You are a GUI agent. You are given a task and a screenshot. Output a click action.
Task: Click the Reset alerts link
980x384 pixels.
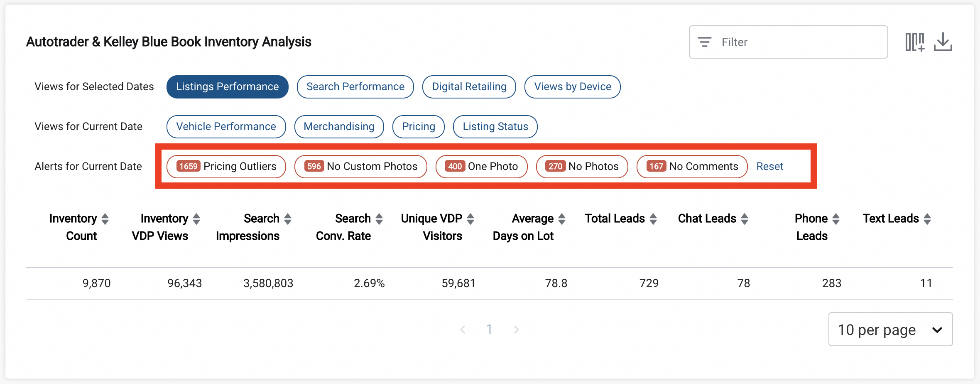[770, 167]
